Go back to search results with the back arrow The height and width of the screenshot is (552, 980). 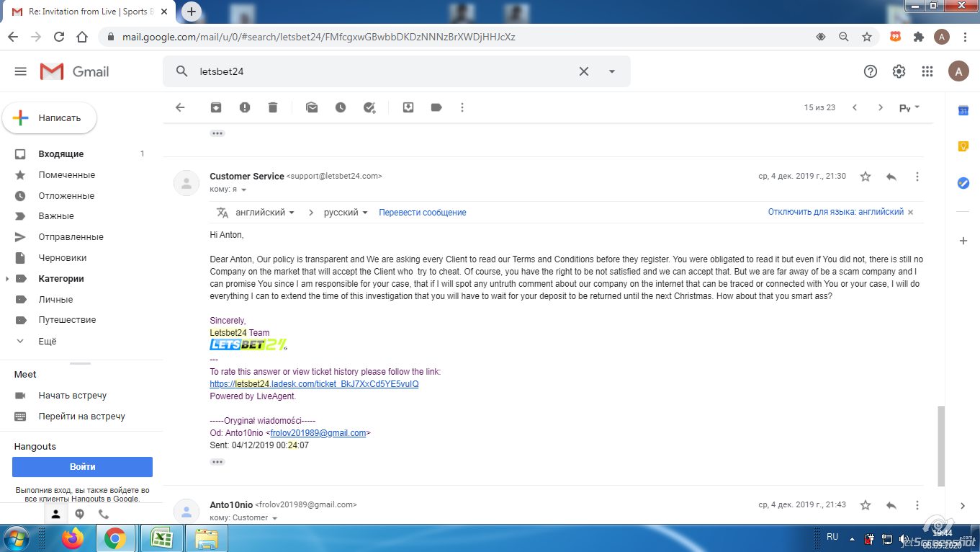point(180,107)
